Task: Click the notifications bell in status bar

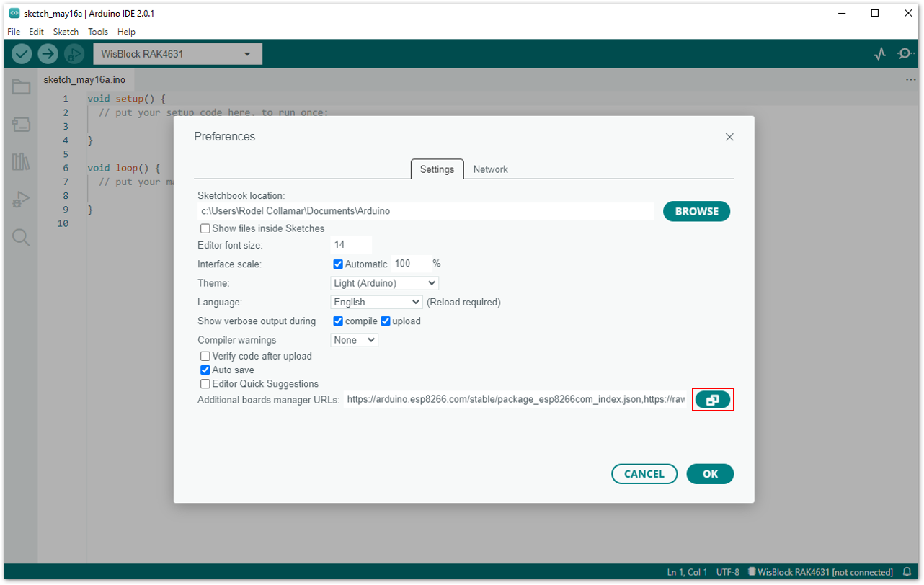Action: 907,572
